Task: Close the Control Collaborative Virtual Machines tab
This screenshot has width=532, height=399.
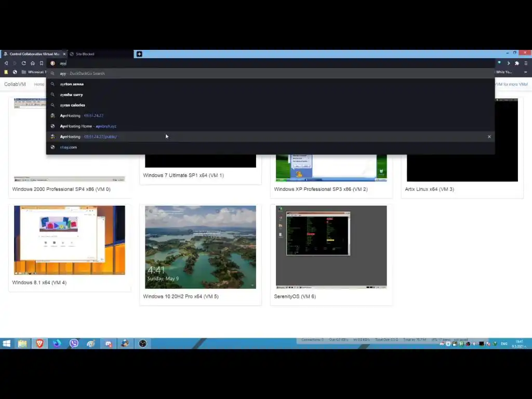Action: pyautogui.click(x=64, y=54)
